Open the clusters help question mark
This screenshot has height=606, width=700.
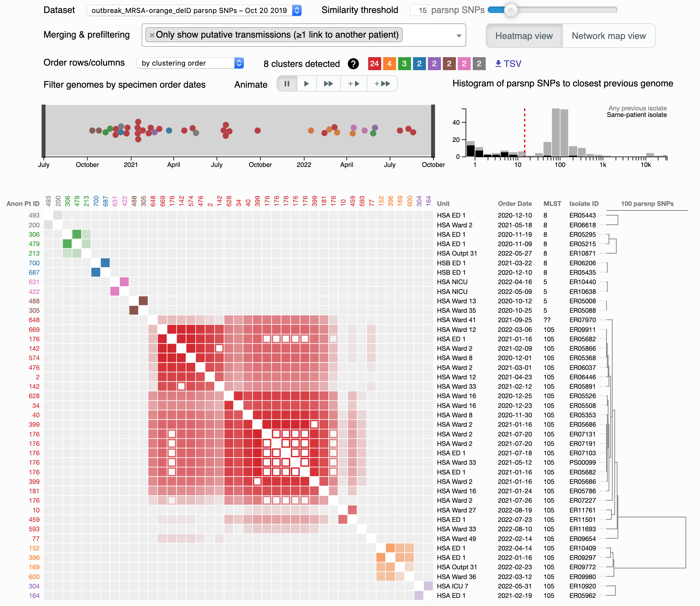(353, 64)
